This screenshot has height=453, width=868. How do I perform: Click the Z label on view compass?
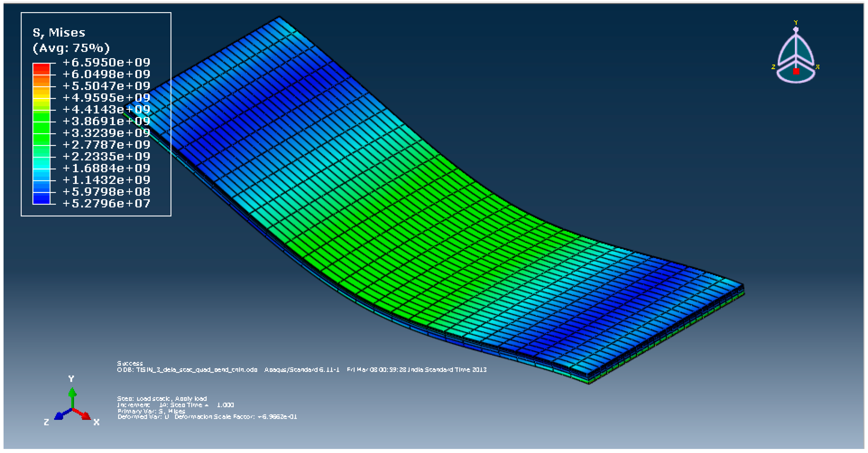(x=773, y=67)
